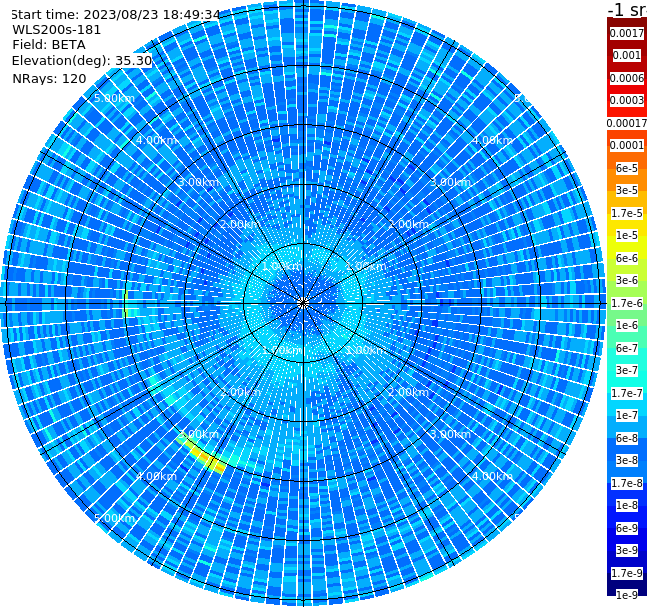Viewport: 647px width, 607px height.
Task: Select the northeast 3.00km range ring label
Action: coord(450,182)
